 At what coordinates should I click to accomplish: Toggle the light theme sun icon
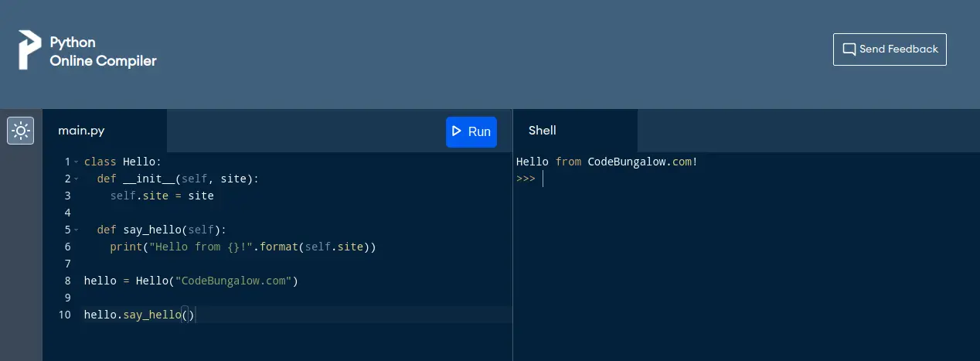[20, 131]
